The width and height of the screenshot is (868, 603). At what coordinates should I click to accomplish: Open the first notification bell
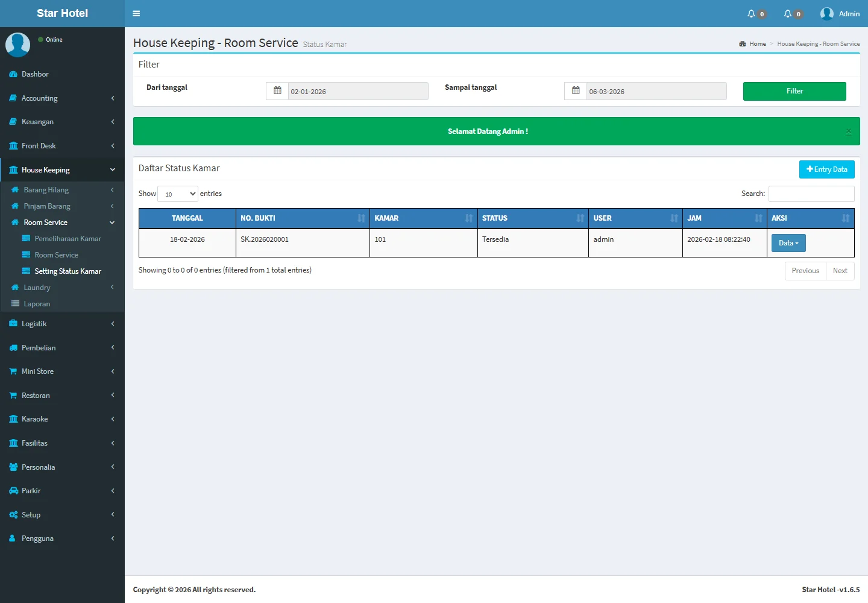[x=752, y=14]
